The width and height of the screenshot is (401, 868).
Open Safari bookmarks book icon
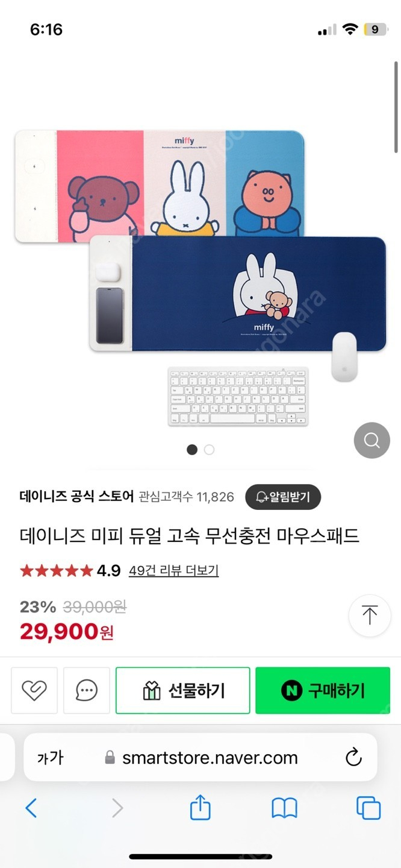(x=284, y=808)
